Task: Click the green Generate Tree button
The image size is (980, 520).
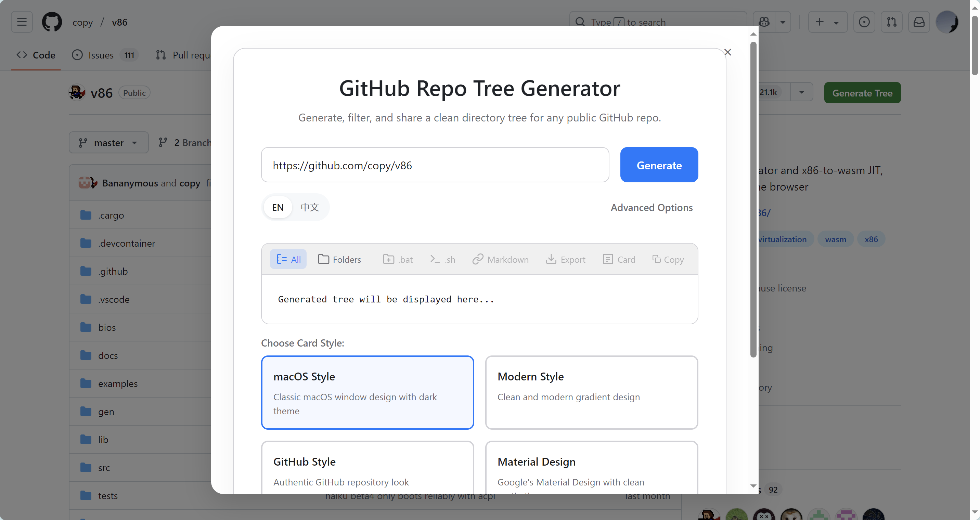Action: tap(862, 93)
